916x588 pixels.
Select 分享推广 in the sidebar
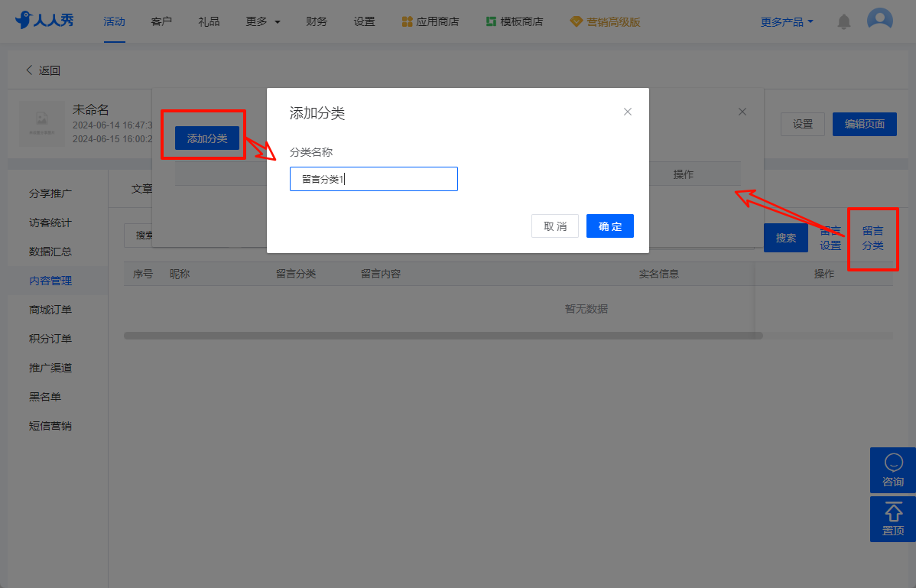[x=50, y=193]
